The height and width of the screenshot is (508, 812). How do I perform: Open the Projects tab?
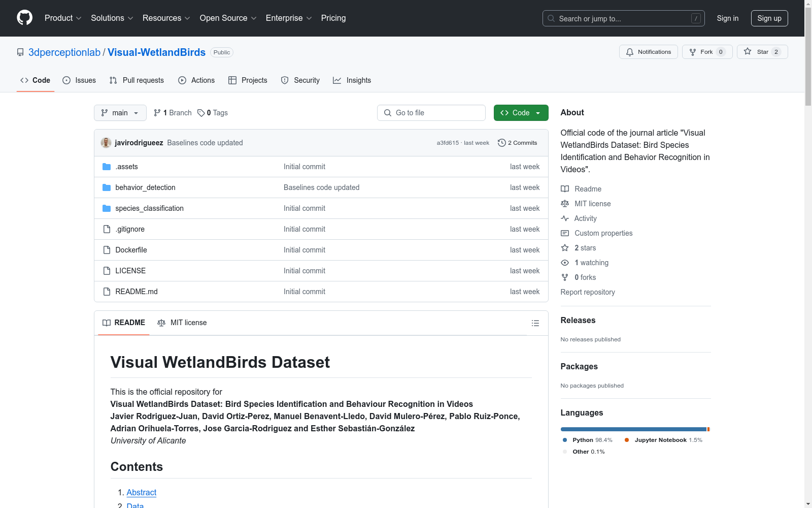(248, 80)
